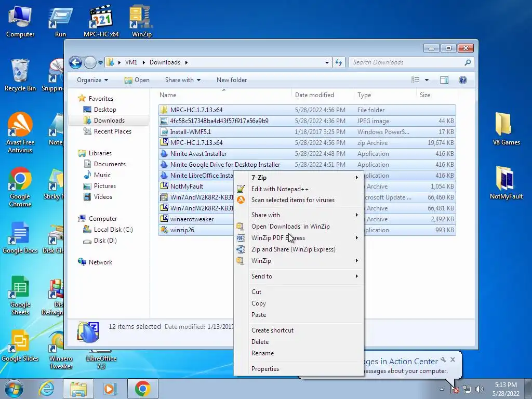Click the Explorer Back arrow button
The height and width of the screenshot is (399, 532).
click(75, 62)
